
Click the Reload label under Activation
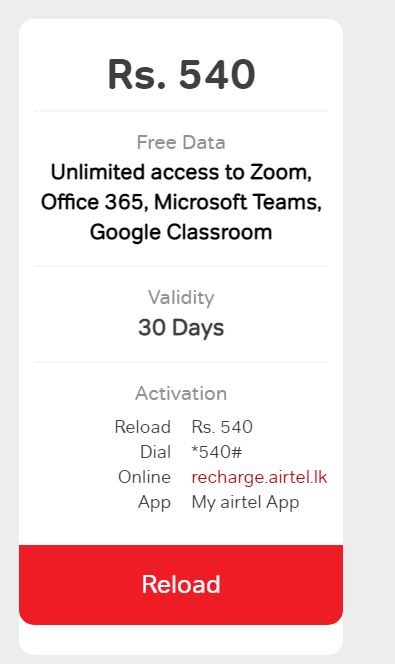(x=143, y=427)
